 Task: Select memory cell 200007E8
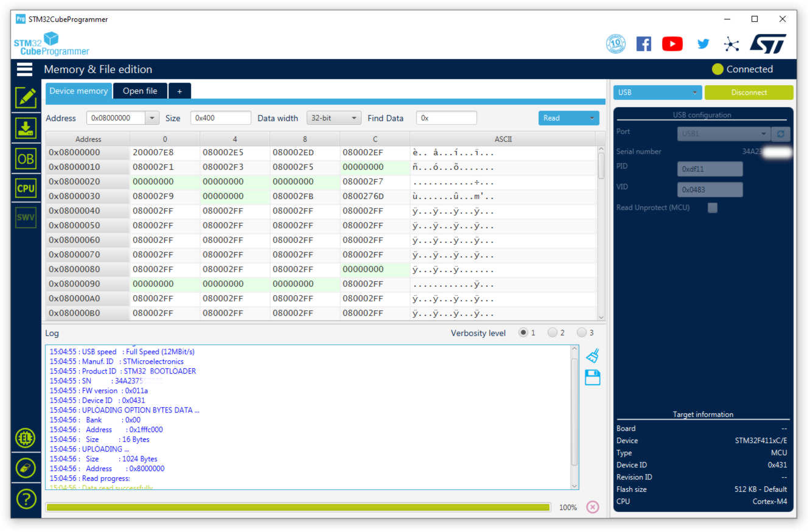[x=165, y=152]
